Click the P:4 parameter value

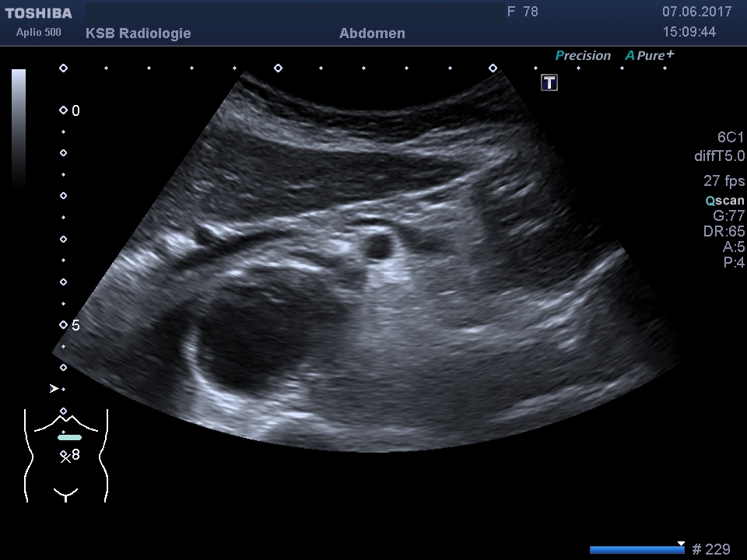[x=734, y=262]
